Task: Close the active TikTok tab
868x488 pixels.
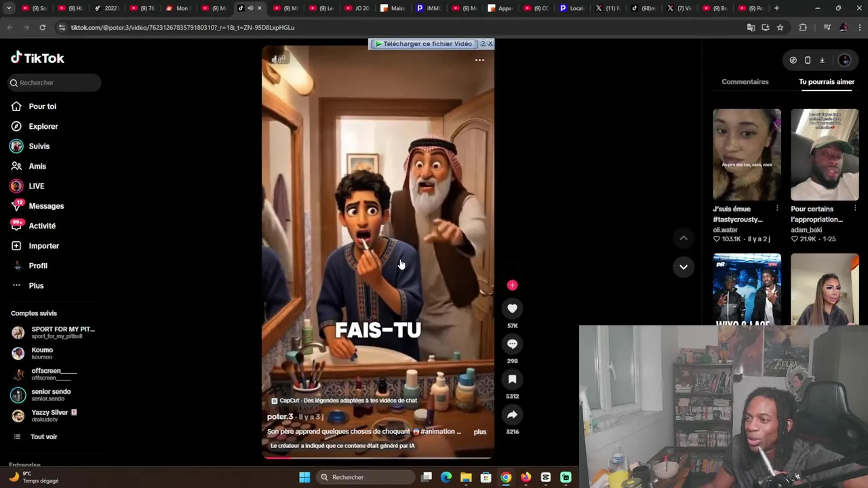Action: pos(259,8)
